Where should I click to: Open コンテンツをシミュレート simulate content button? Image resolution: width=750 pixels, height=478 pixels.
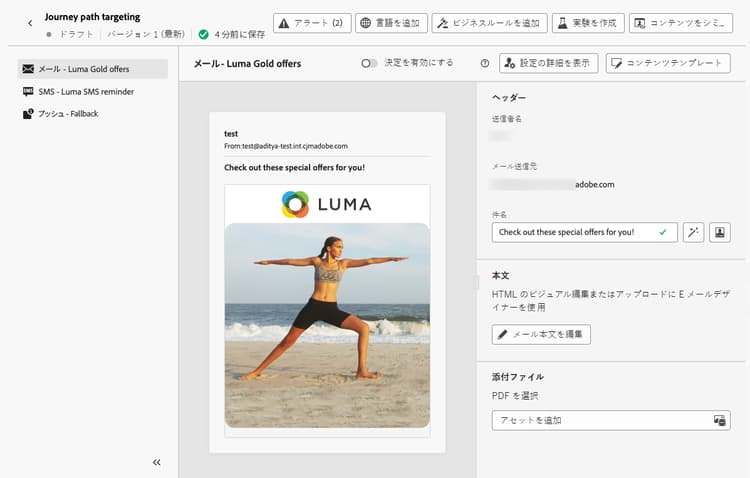coord(681,23)
